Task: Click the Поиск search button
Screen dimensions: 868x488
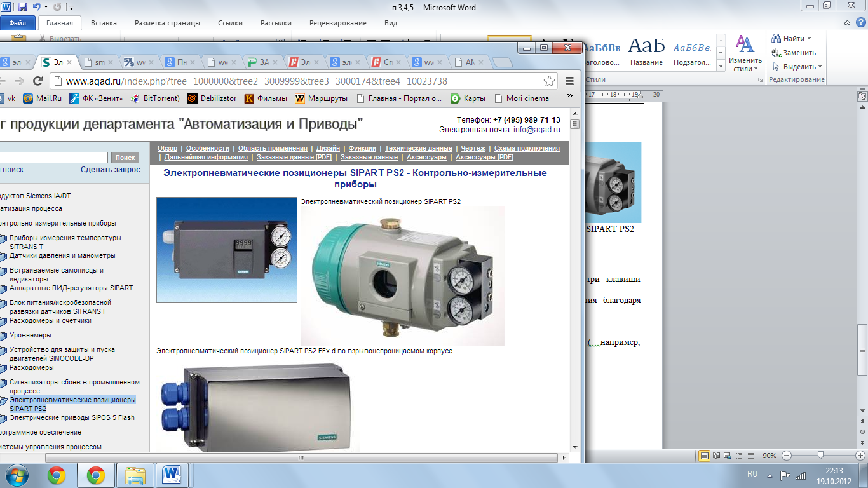Action: pos(125,158)
